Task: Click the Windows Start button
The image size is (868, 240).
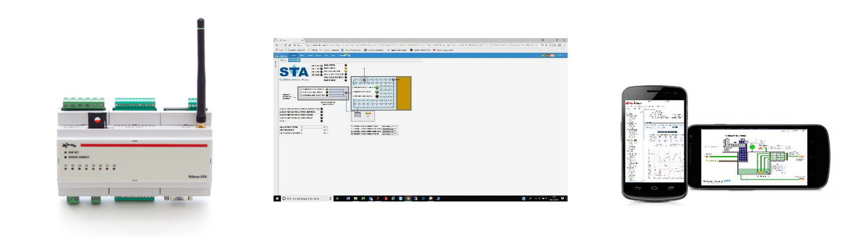Action: point(277,199)
